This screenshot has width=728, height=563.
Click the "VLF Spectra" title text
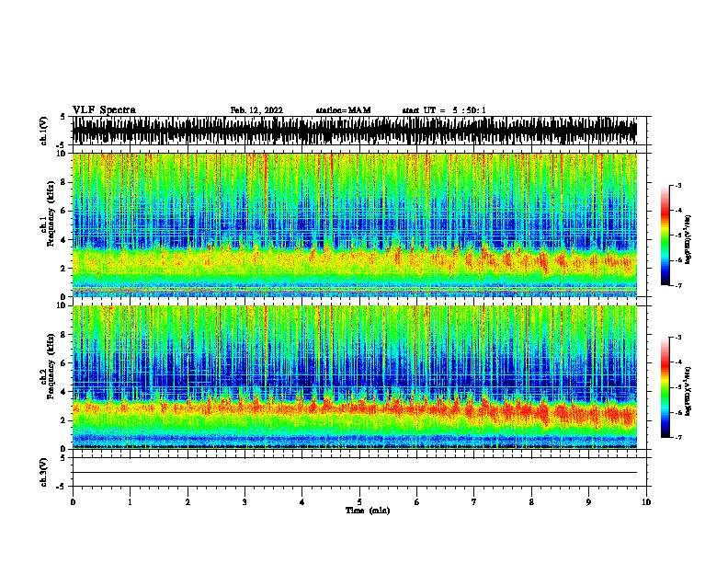click(104, 110)
